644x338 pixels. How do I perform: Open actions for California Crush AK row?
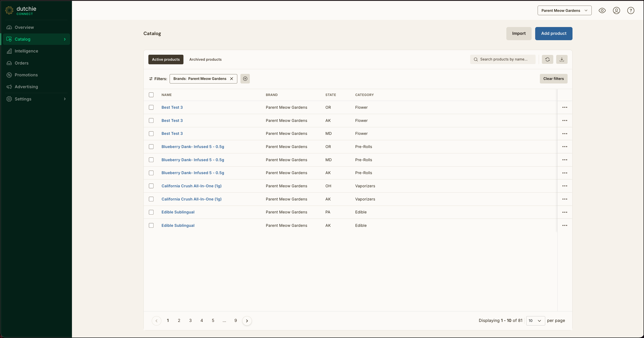[x=565, y=199]
